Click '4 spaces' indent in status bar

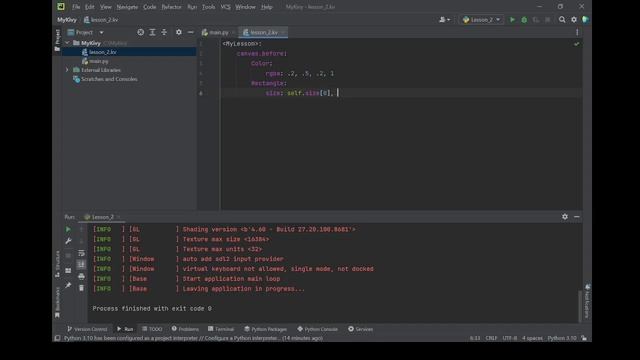click(532, 338)
